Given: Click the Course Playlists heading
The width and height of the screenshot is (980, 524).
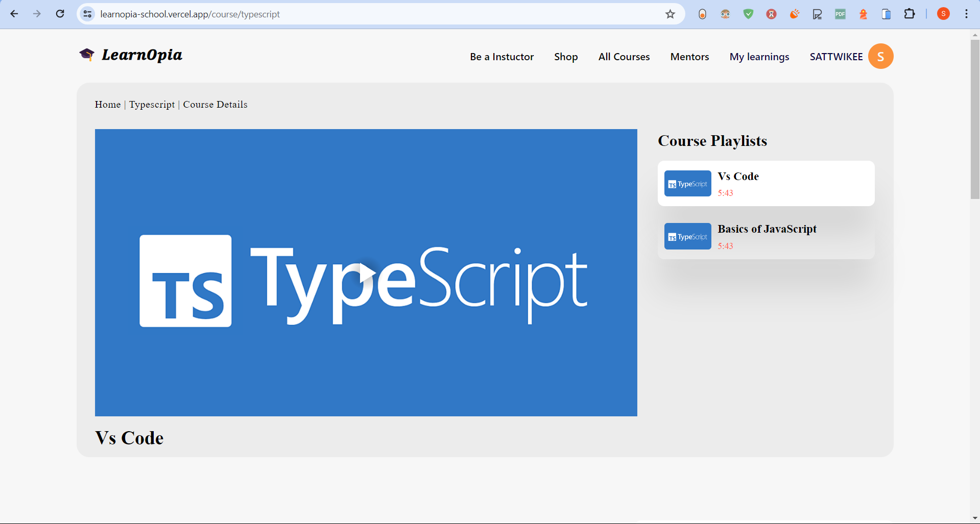Looking at the screenshot, I should (x=712, y=141).
